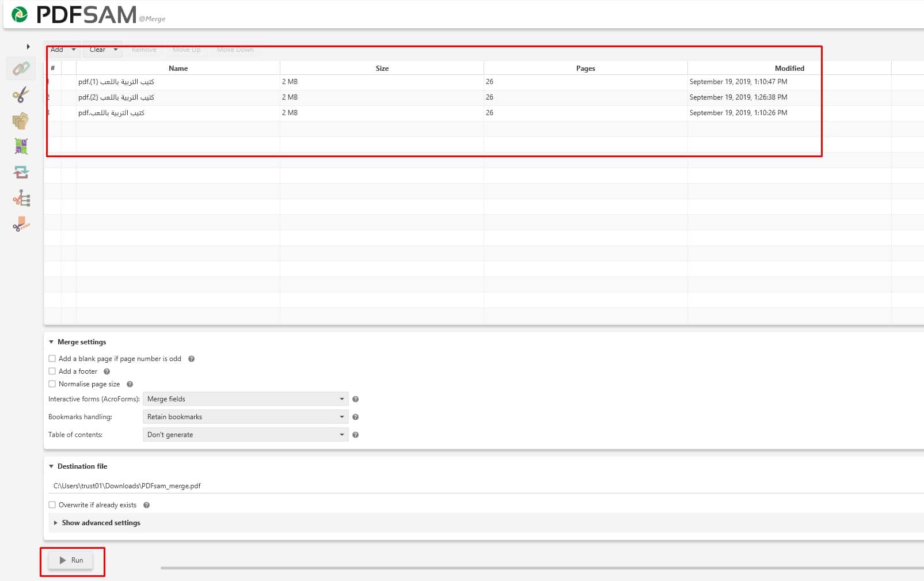Image resolution: width=924 pixels, height=581 pixels.
Task: Open the Rotate tool with opposing arrows
Action: [x=21, y=172]
